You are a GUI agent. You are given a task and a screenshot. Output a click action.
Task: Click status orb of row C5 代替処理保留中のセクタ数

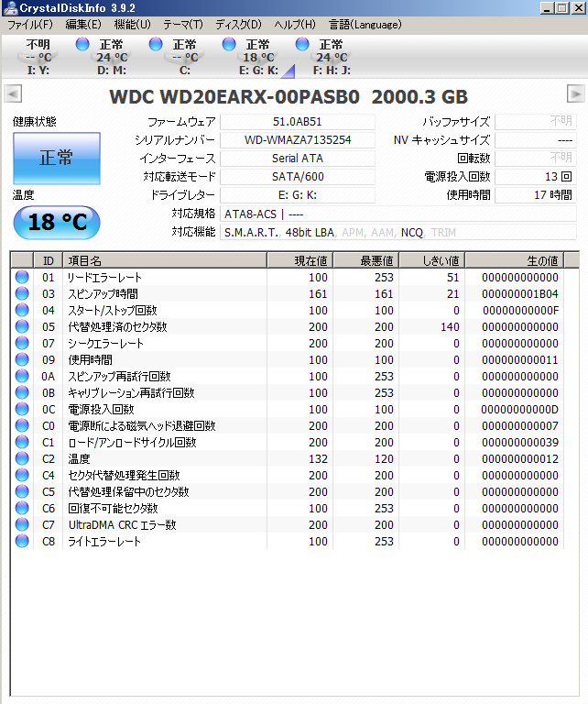point(22,491)
